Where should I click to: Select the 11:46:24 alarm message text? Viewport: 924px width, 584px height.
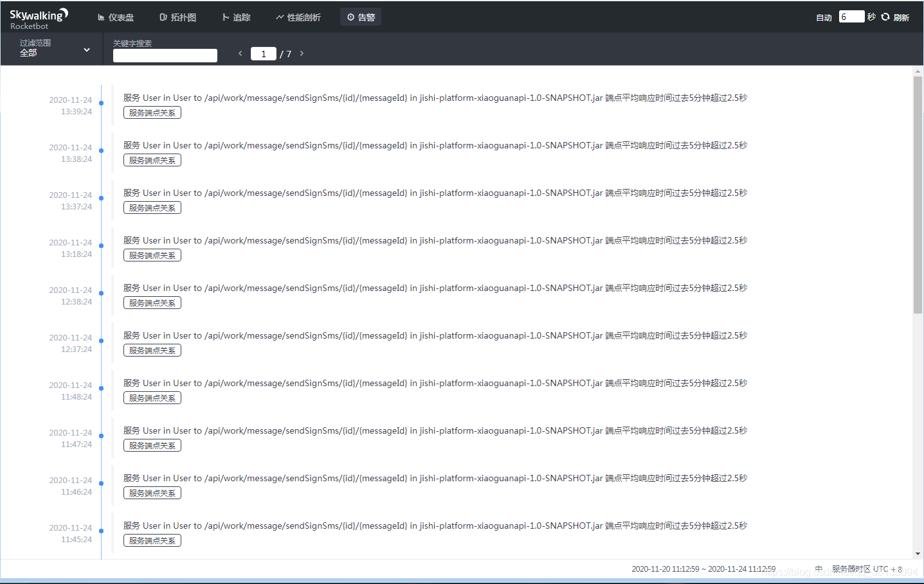[435, 478]
